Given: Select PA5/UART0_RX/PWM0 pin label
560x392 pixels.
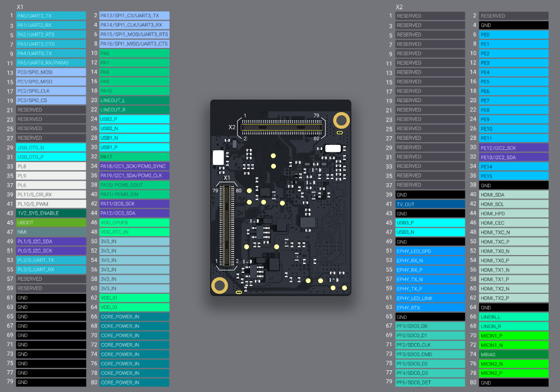Looking at the screenshot, I should [51, 63].
